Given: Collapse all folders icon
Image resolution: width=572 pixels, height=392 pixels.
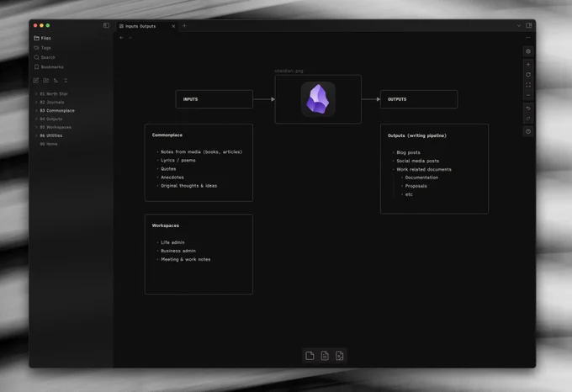Looking at the screenshot, I should tap(66, 80).
